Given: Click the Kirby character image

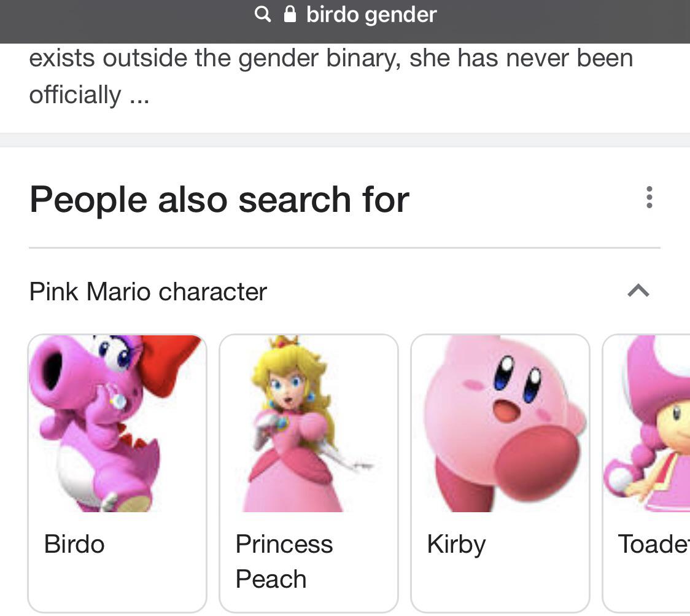Looking at the screenshot, I should pyautogui.click(x=500, y=424).
